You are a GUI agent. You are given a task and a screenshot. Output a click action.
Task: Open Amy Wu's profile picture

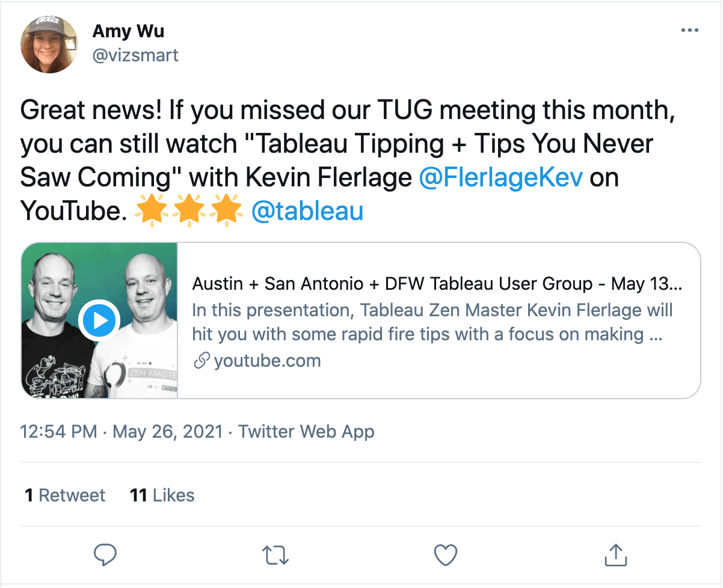click(49, 44)
